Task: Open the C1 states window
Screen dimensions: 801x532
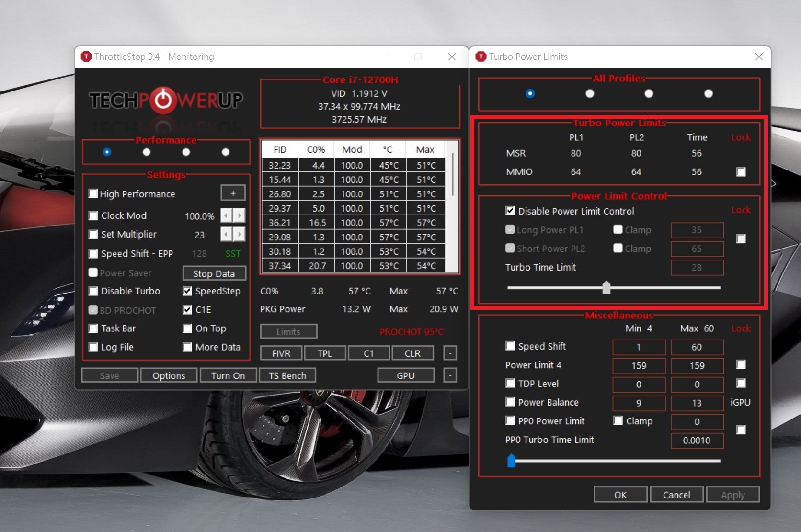Action: click(x=368, y=353)
